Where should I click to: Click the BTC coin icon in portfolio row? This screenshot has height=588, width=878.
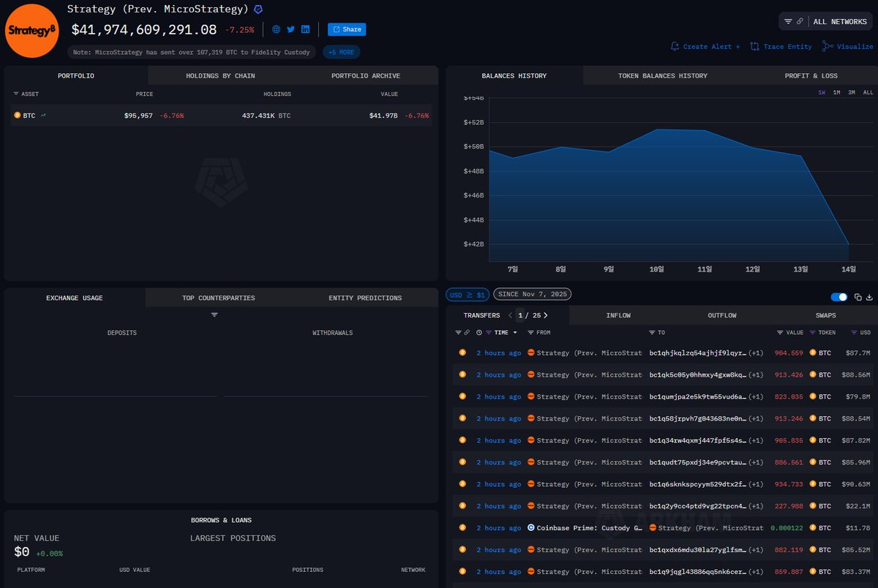coord(18,116)
